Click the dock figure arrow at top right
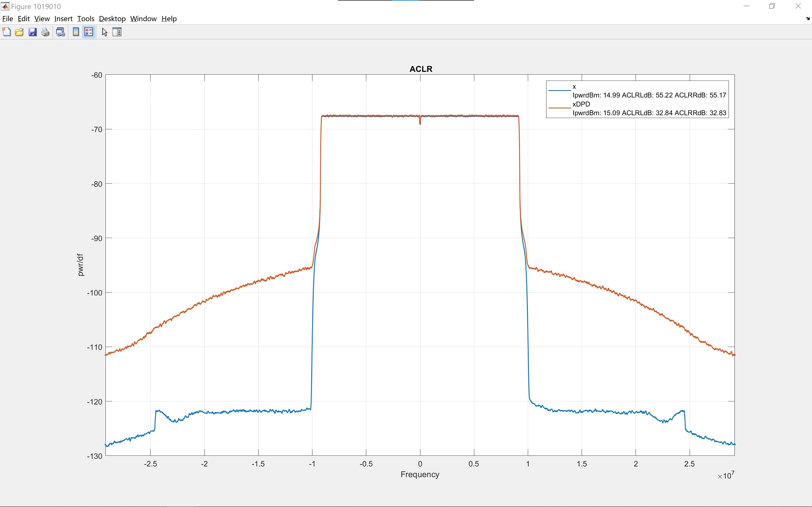Screen dimensions: 812x507 807,19
